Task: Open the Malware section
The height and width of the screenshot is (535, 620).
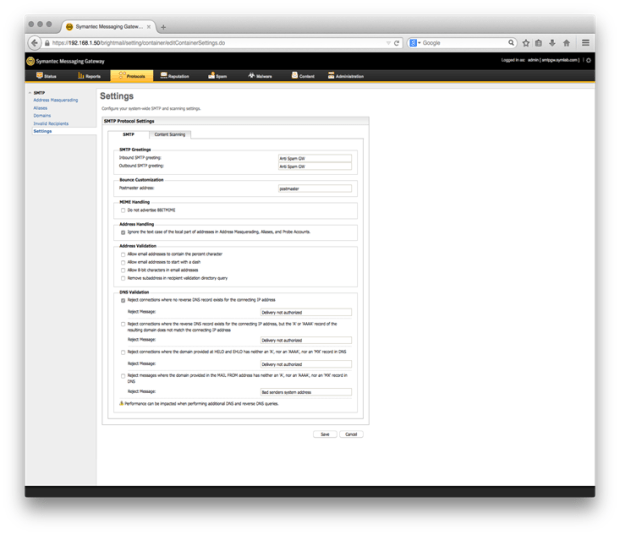Action: (260, 76)
